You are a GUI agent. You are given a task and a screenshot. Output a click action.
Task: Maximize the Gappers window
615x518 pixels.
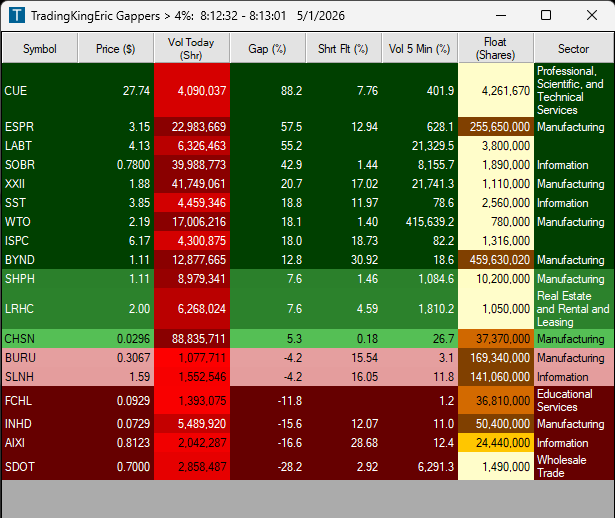(x=546, y=16)
